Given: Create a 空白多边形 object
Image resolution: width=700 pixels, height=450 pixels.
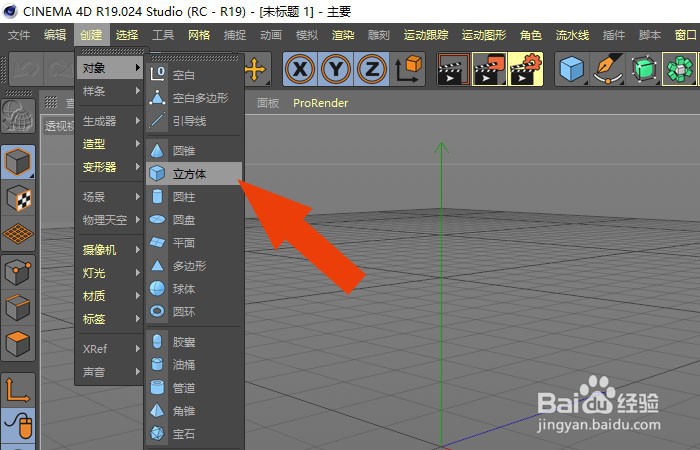Looking at the screenshot, I should [x=194, y=98].
